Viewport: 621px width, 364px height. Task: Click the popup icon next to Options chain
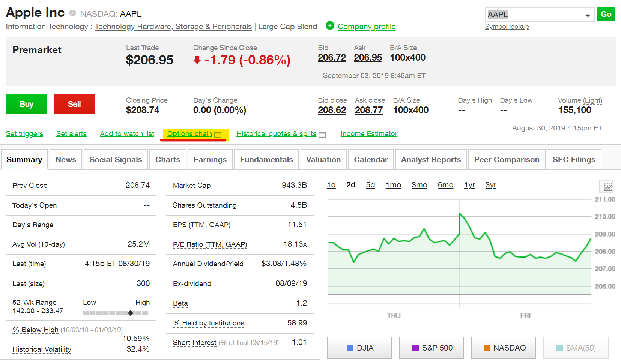tap(218, 135)
